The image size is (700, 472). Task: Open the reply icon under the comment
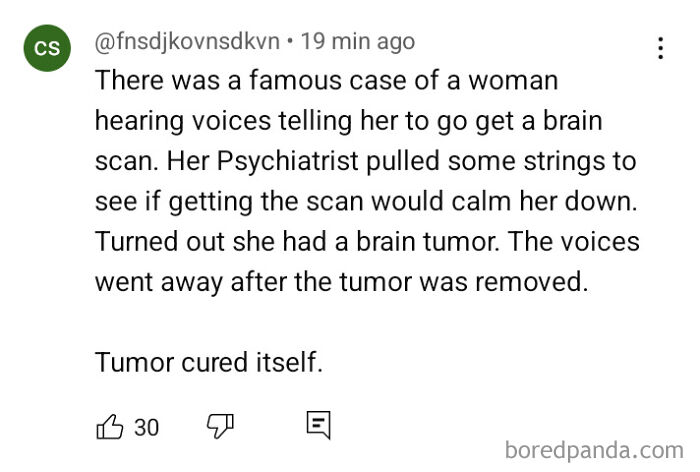click(319, 425)
